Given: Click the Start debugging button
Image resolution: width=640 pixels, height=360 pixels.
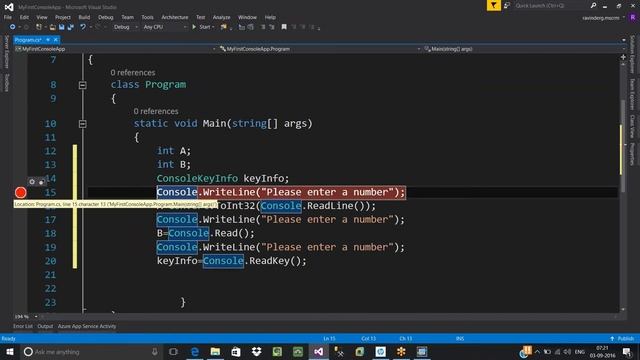Looking at the screenshot, I should click(x=201, y=27).
